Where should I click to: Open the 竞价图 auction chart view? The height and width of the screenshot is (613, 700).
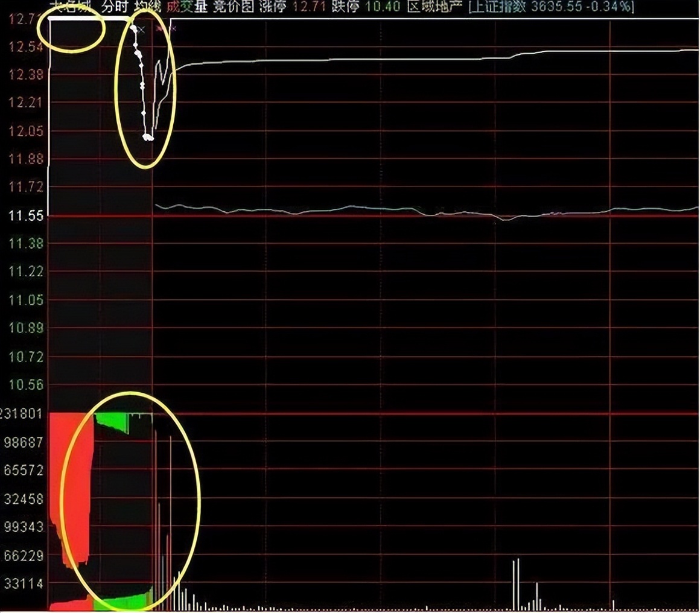(234, 6)
